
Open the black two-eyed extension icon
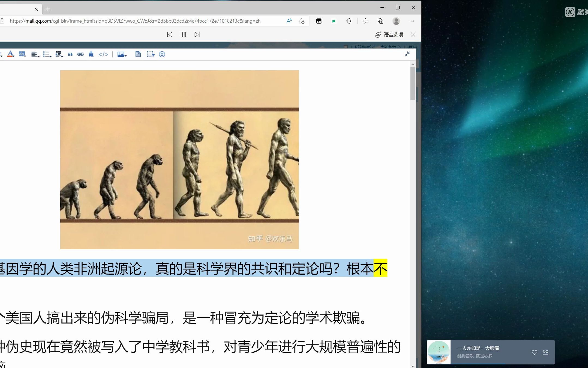point(319,21)
